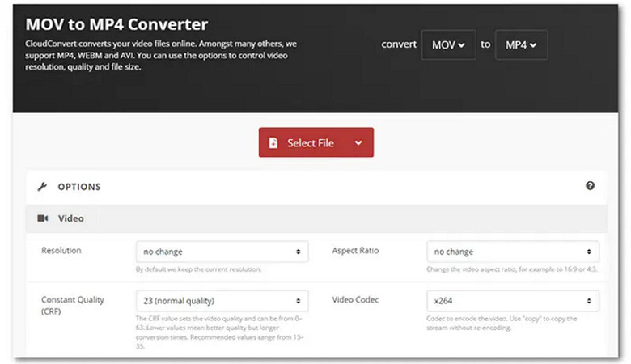
Task: Click the file icon on Select File button
Action: (273, 143)
